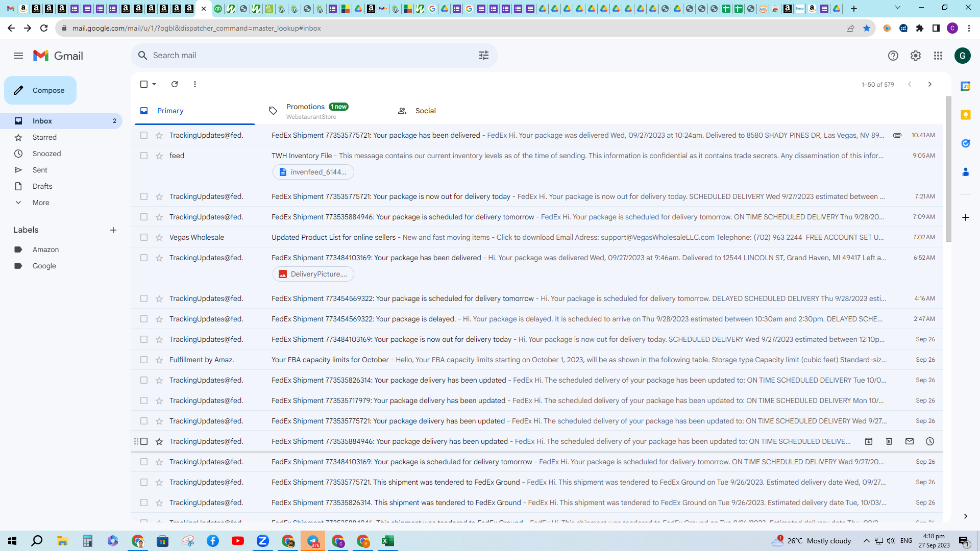Open Gmail Support help icon
Image resolution: width=980 pixels, height=551 pixels.
click(893, 56)
